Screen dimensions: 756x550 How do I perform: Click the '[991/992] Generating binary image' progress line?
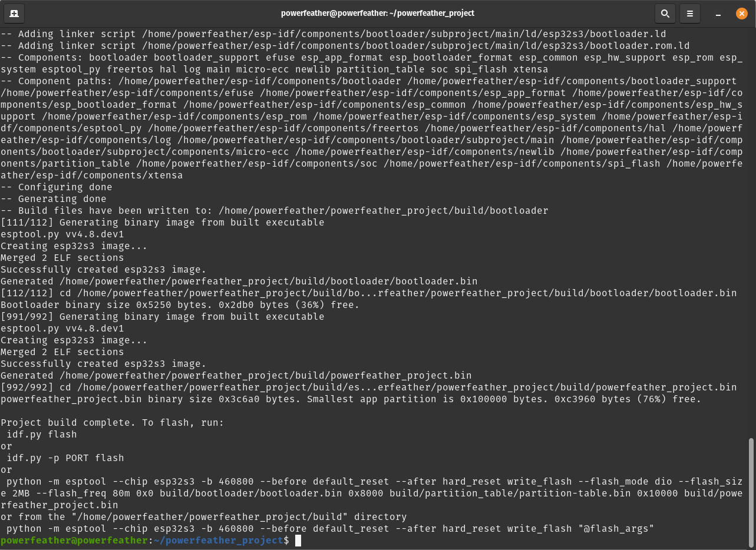[x=162, y=316]
